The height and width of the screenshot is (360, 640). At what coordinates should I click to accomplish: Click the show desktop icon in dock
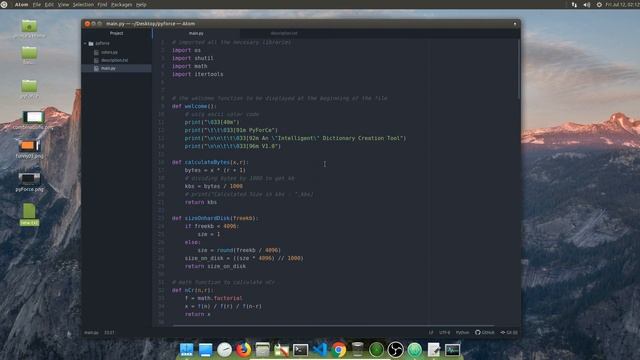click(205, 350)
